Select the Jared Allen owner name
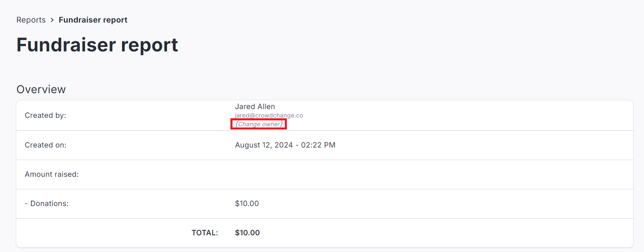The width and height of the screenshot is (644, 252). 255,107
